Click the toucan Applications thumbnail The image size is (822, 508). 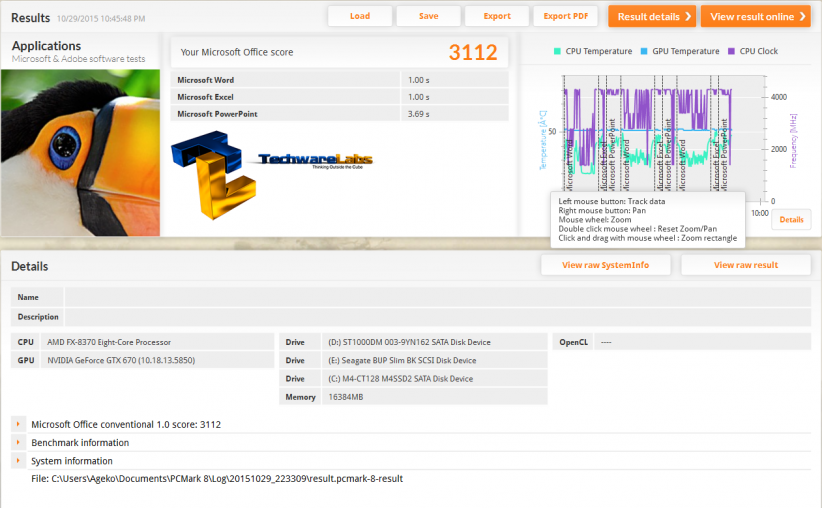pyautogui.click(x=80, y=153)
